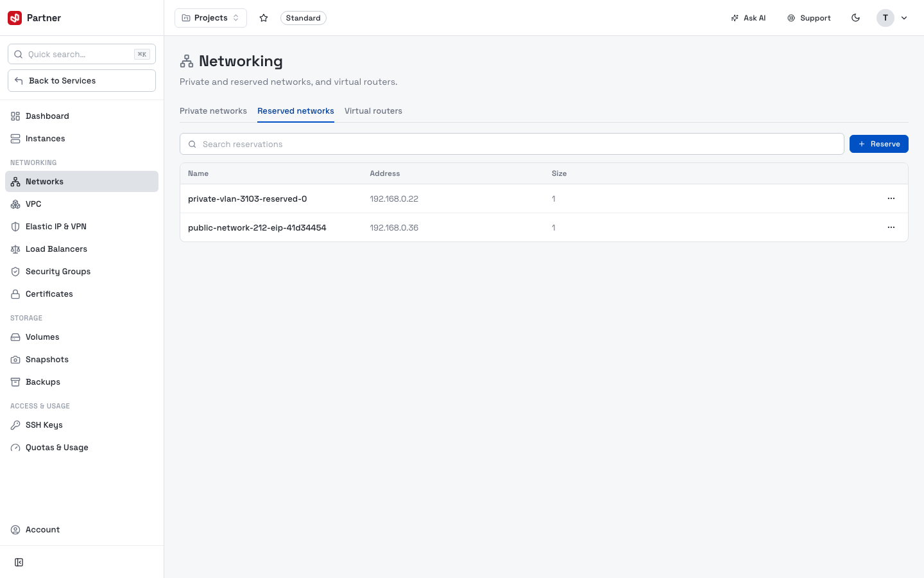Click the public-network-212-eip-41d34454 name
924x578 pixels.
(257, 228)
